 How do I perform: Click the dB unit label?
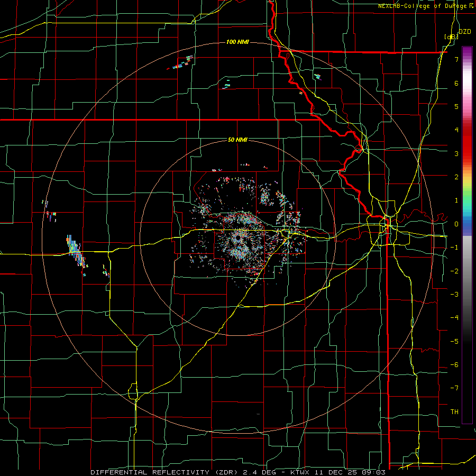[452, 37]
